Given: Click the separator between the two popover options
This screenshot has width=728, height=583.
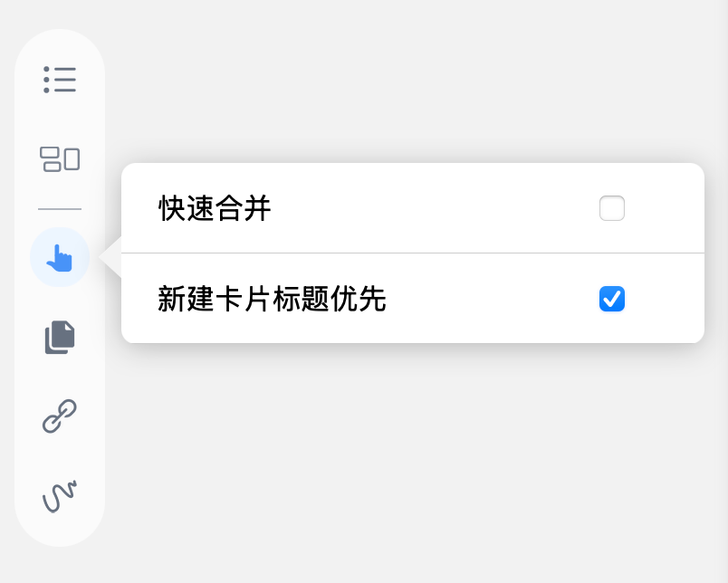Looking at the screenshot, I should point(413,253).
